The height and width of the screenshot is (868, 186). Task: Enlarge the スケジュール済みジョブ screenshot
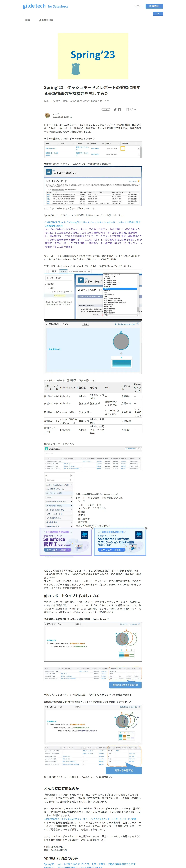[x=93, y=186]
